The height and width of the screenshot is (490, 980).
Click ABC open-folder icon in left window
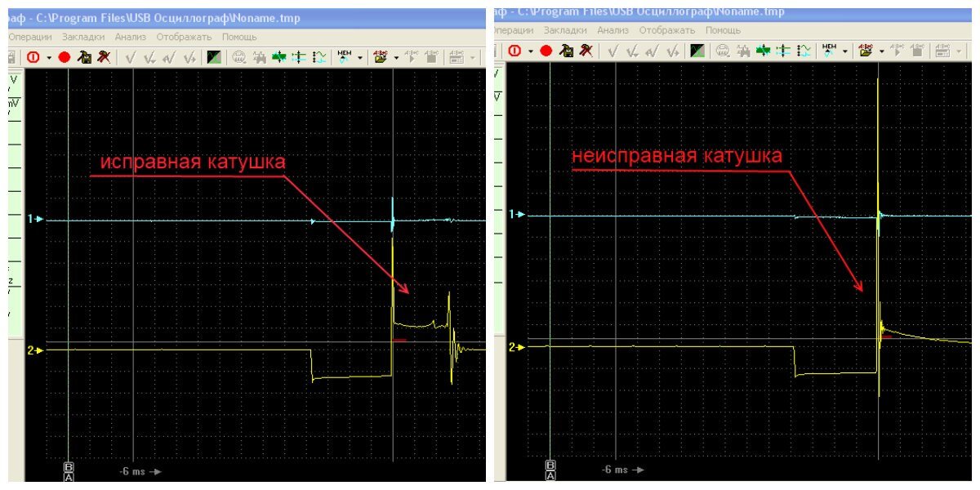(381, 56)
